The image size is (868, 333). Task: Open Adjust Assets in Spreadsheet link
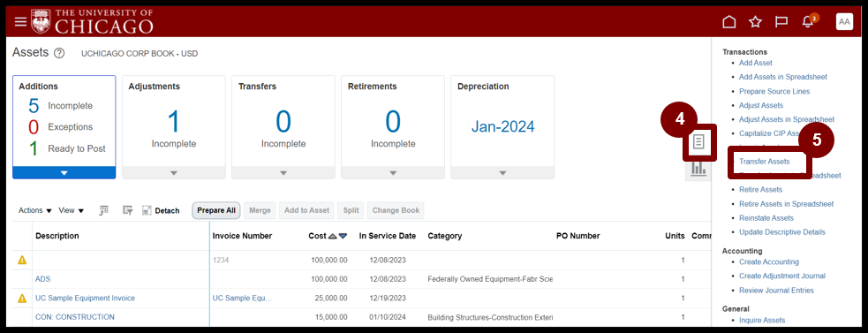[x=787, y=119]
